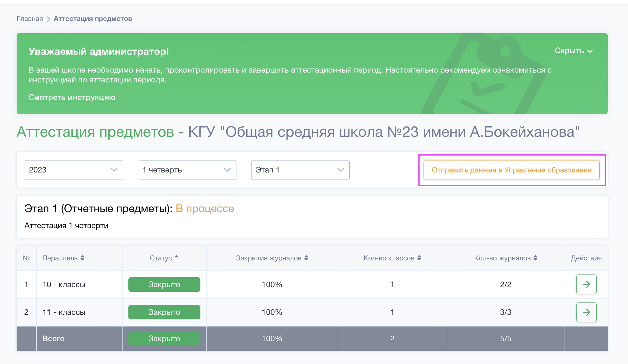Viewport: 628px width, 364px height.
Task: Click the № column header
Action: click(x=26, y=258)
